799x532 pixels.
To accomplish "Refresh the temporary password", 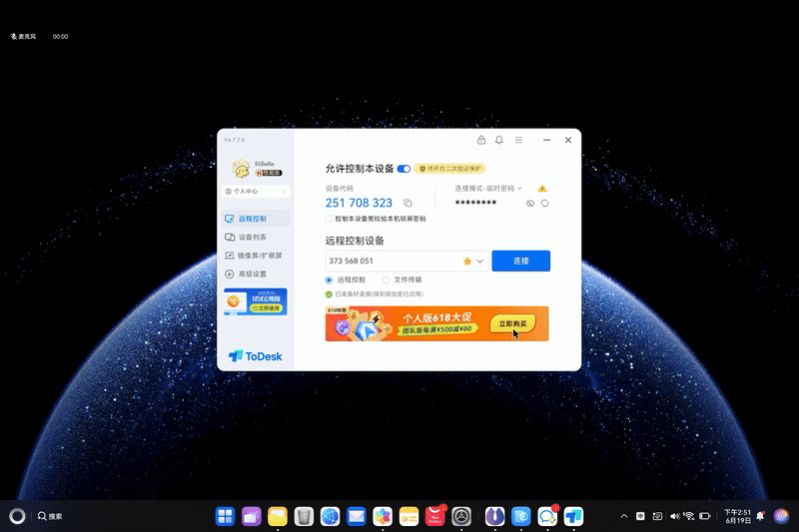I will [544, 204].
